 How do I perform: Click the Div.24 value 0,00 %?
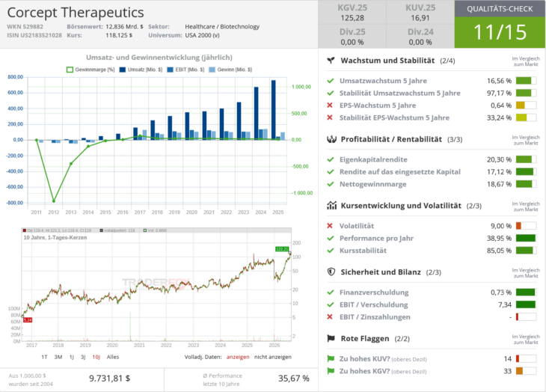[420, 42]
